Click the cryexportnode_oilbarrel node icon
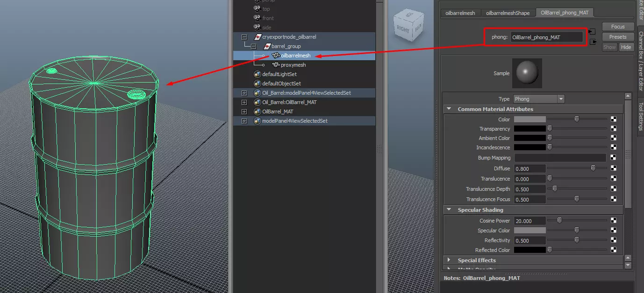644x293 pixels. coord(257,37)
